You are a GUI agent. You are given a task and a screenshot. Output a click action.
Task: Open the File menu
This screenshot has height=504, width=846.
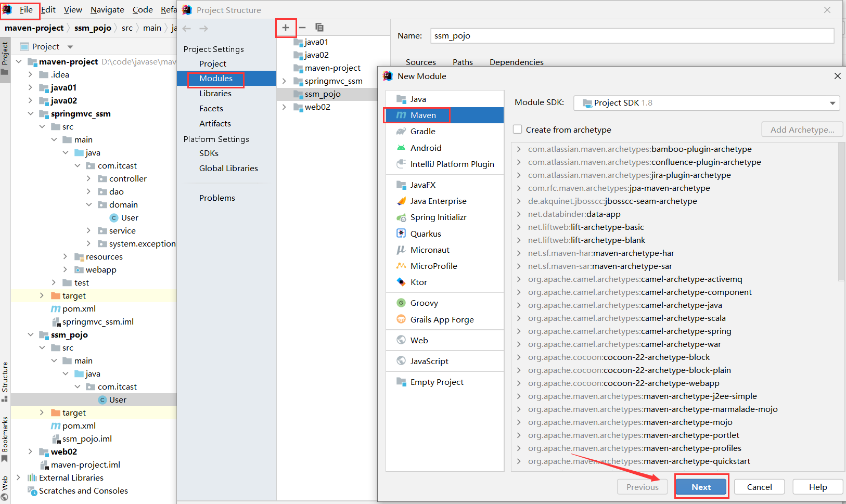(x=26, y=9)
